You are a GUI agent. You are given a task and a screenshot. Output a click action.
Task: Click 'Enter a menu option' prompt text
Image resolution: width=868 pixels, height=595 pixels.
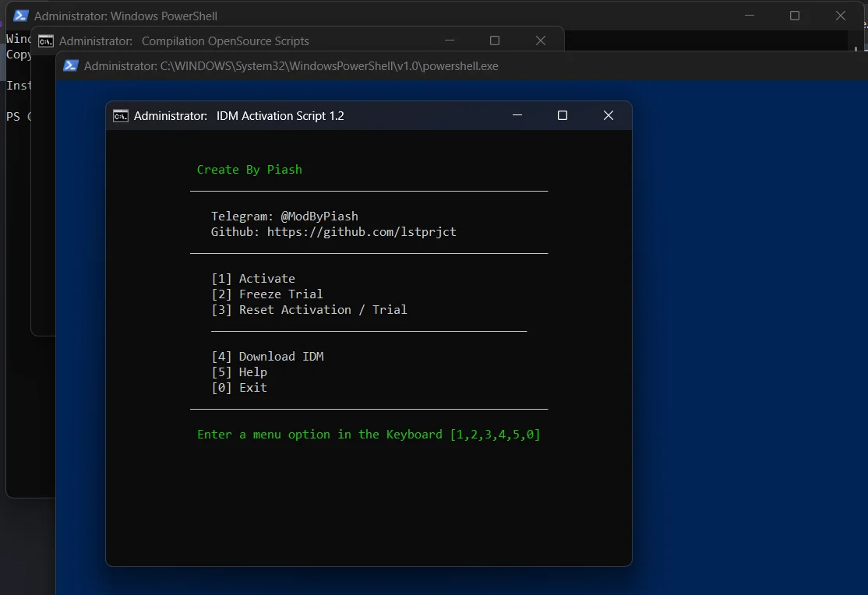pyautogui.click(x=369, y=435)
